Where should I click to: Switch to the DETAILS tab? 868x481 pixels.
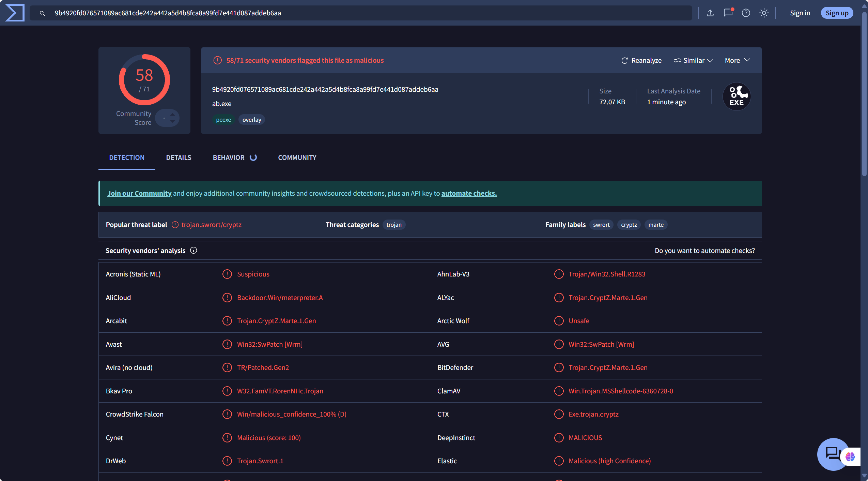click(x=179, y=157)
